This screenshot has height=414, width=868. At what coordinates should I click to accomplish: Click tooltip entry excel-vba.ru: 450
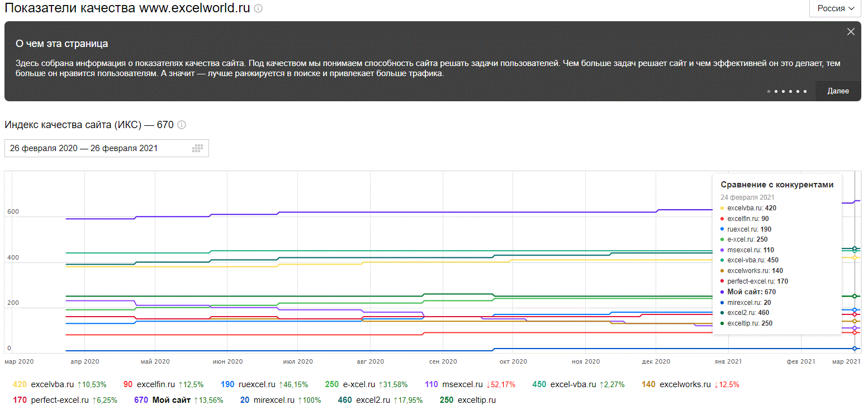click(750, 260)
